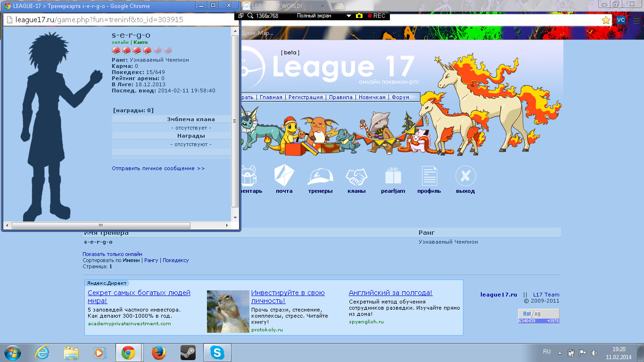Click the Новичкам menu link
644x362 pixels.
click(x=372, y=97)
